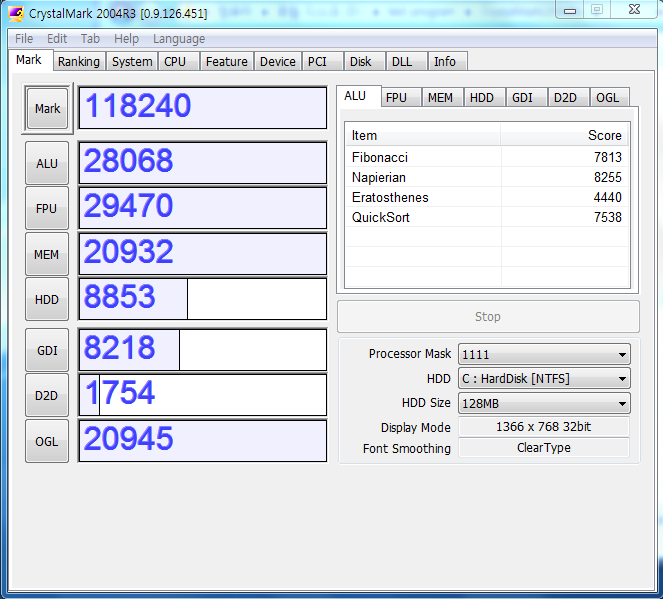The width and height of the screenshot is (663, 599).
Task: Click the MEM score 20932
Action: [x=203, y=254]
